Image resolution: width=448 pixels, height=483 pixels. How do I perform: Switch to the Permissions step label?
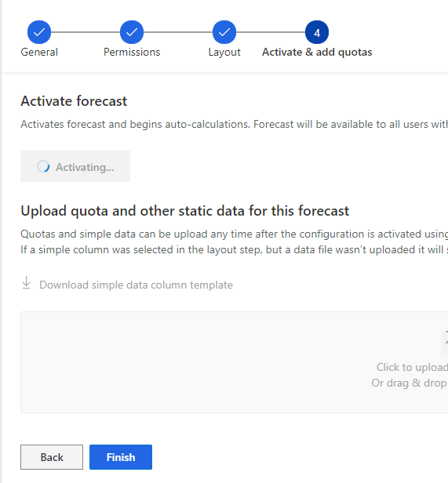[132, 52]
